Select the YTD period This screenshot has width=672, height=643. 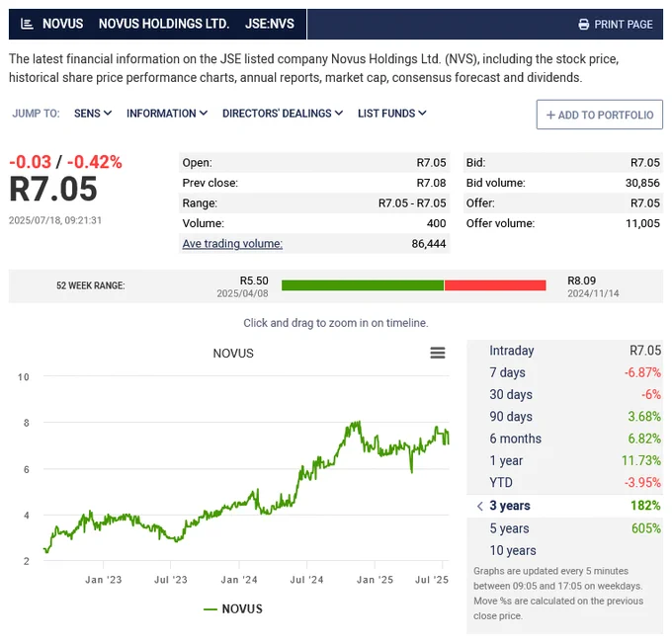tap(565, 482)
